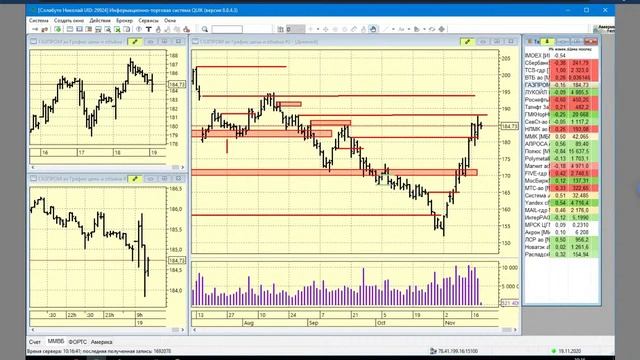Select the Yandex row in watchlist

click(561, 203)
